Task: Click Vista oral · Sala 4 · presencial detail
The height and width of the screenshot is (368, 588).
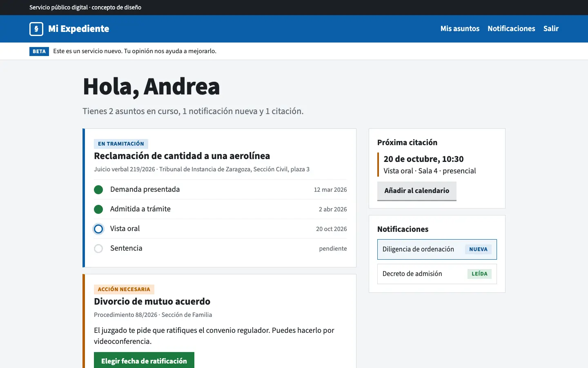Action: click(430, 171)
